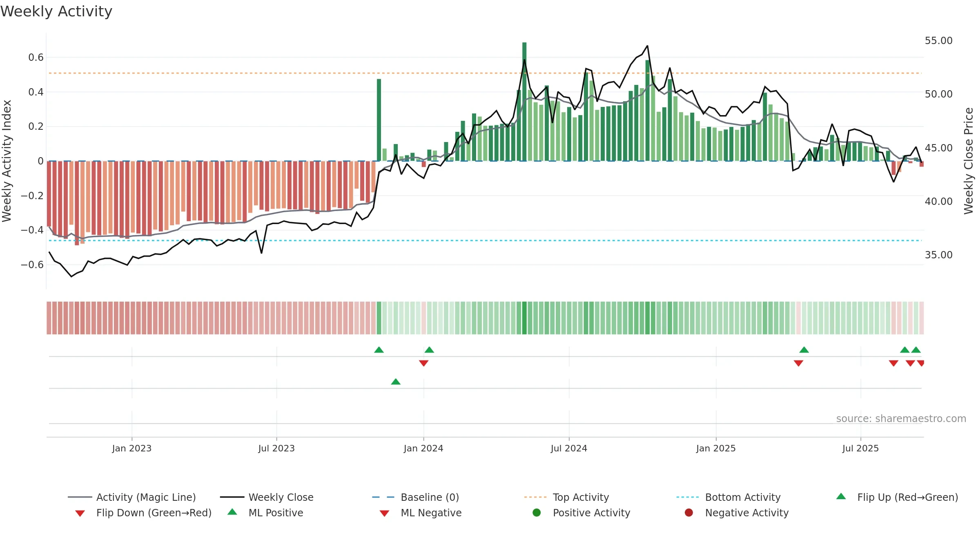
Task: Click the Jul 2023 x-axis label
Action: tap(276, 448)
